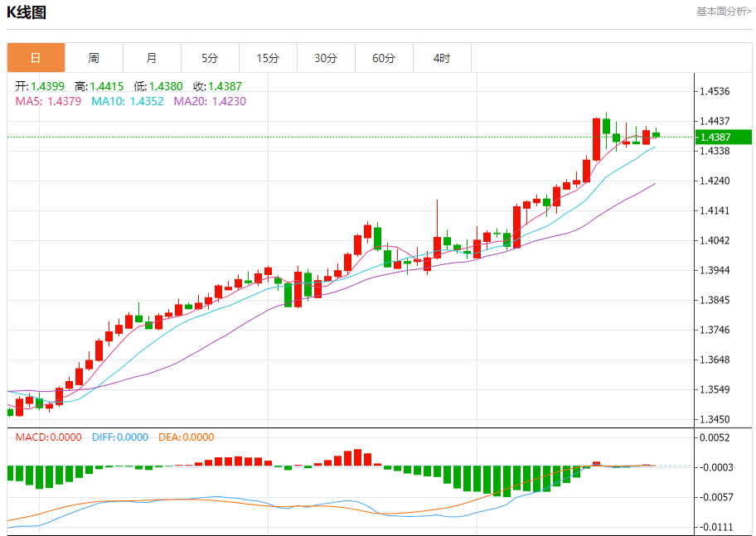
Task: Select the 高:1.4415 high price text
Action: point(99,86)
